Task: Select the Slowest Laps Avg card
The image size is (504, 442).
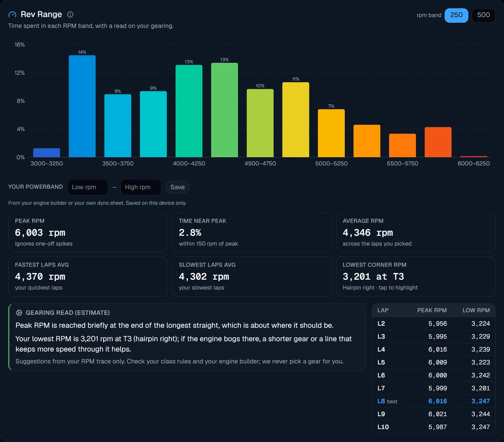Action: 252,276
